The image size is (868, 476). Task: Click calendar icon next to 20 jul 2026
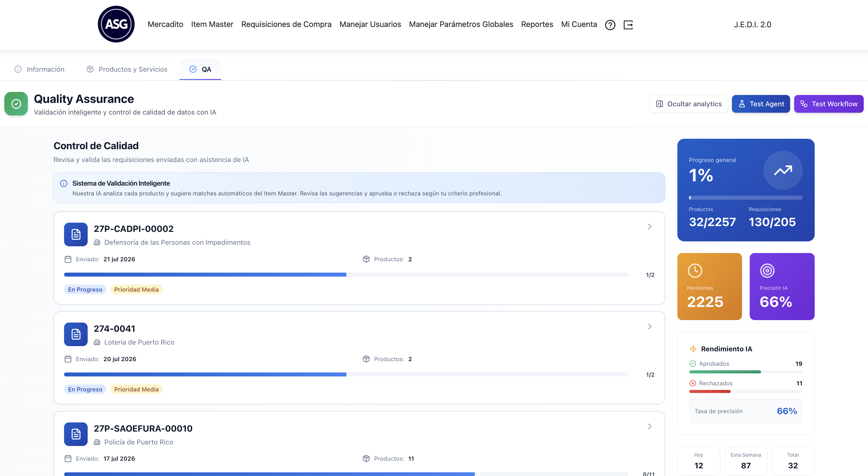pos(68,359)
